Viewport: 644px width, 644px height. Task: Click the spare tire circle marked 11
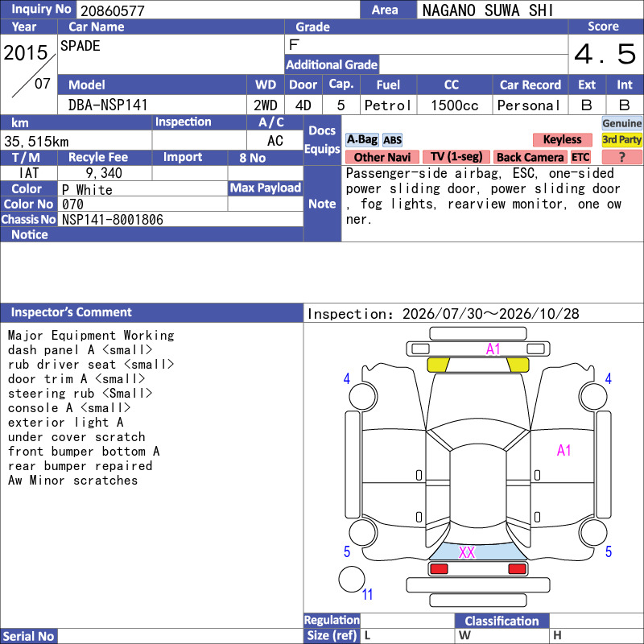click(352, 579)
